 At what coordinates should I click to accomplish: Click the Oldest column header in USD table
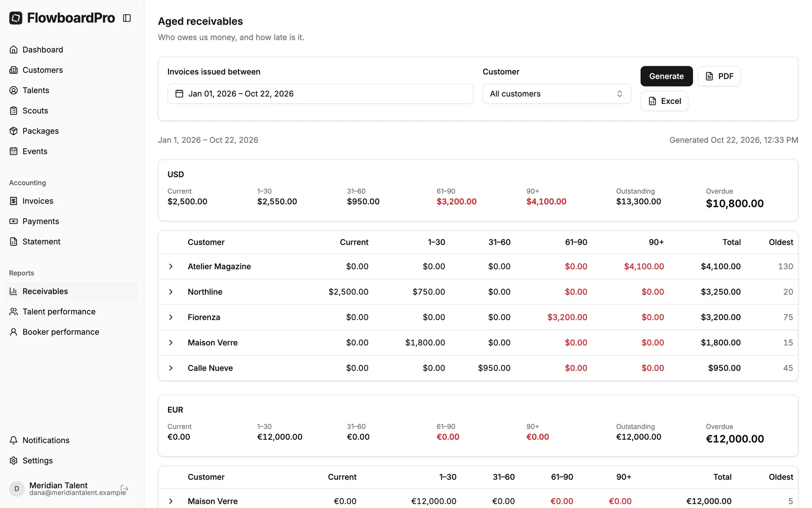pos(781,242)
